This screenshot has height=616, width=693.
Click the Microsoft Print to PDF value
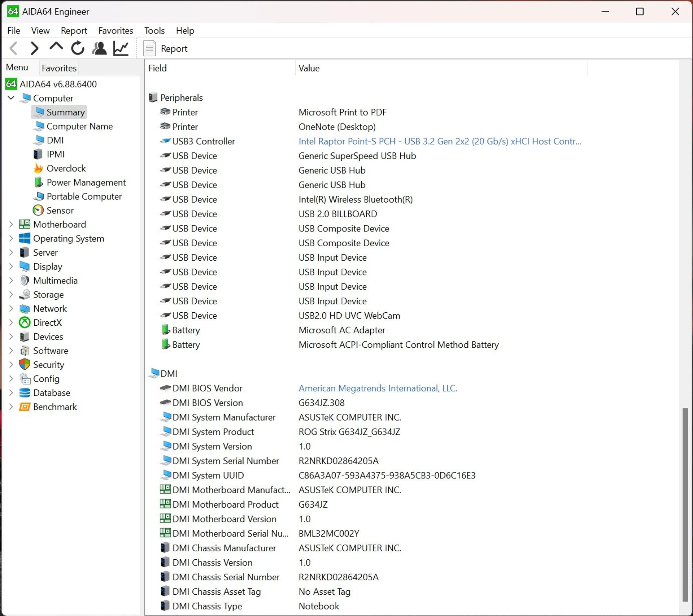click(x=342, y=112)
